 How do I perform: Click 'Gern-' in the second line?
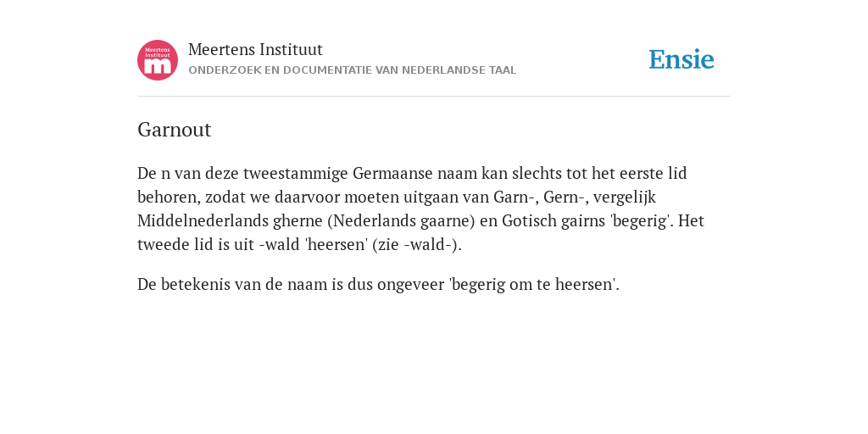(x=565, y=197)
